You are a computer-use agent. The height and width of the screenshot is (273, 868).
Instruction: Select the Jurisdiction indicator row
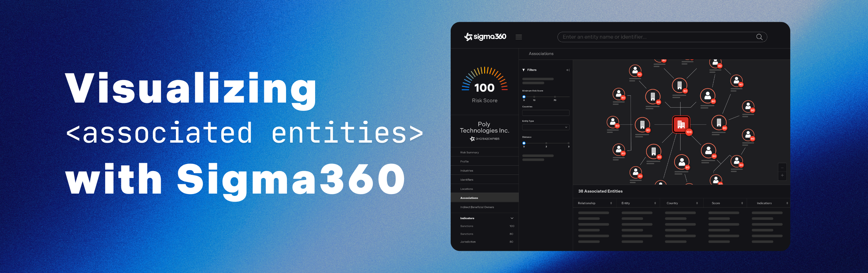click(487, 242)
